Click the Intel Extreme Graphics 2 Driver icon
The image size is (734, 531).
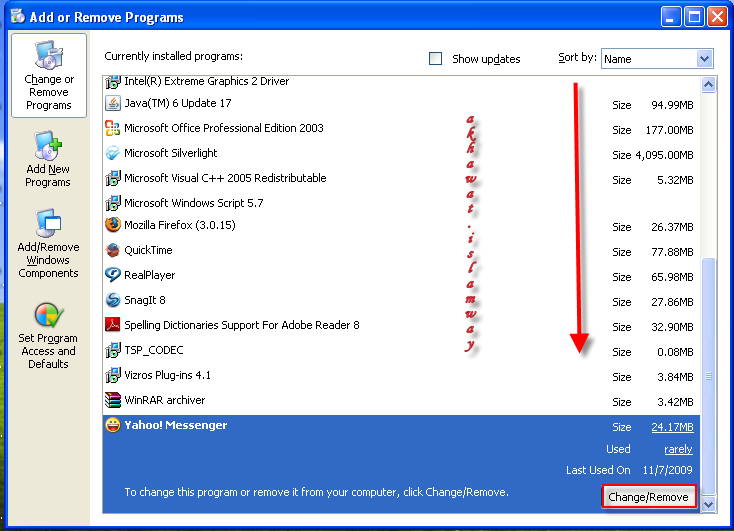click(x=113, y=82)
